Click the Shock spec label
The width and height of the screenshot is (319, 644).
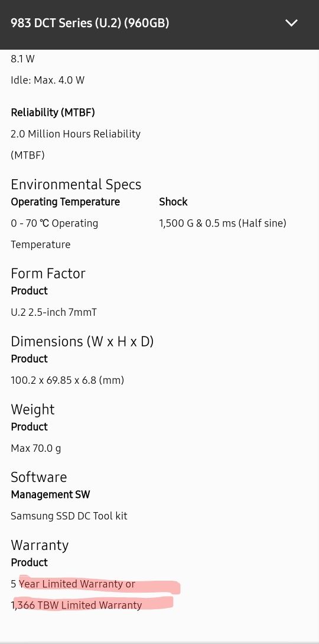173,202
